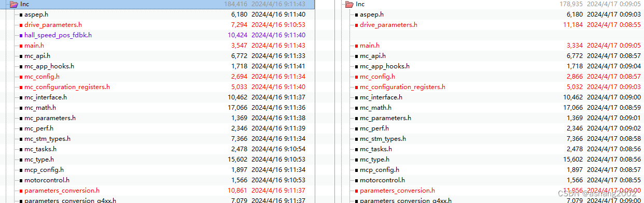Select mc_stm_types.h in the right pane
Viewport: 644px width, 203px height.
(x=383, y=139)
